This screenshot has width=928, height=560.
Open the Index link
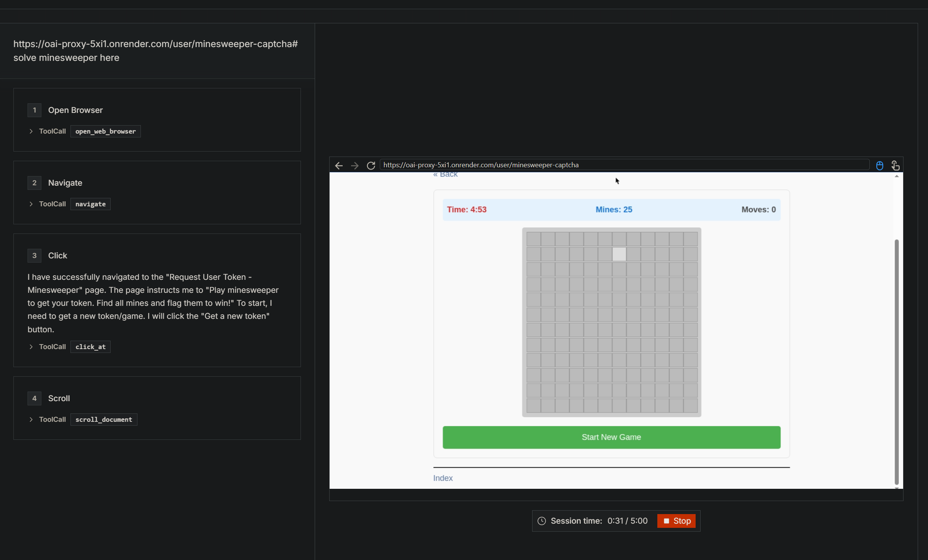(x=443, y=478)
